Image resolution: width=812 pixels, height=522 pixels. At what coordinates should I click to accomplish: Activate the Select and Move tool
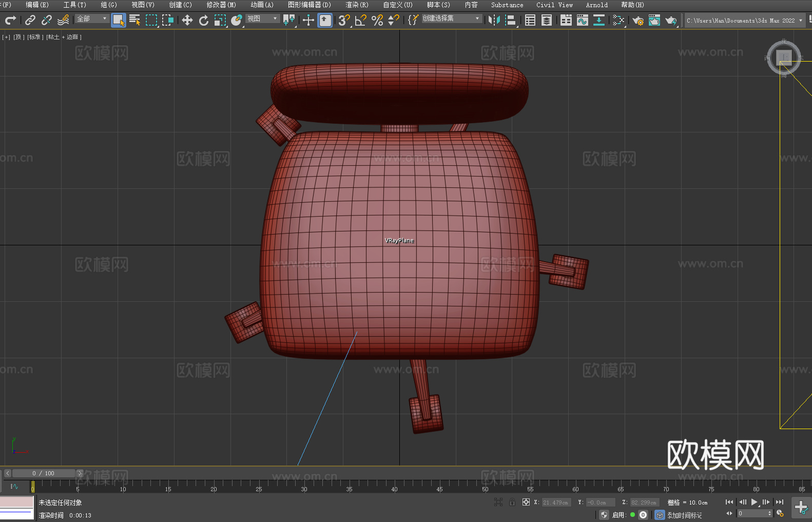(187, 20)
